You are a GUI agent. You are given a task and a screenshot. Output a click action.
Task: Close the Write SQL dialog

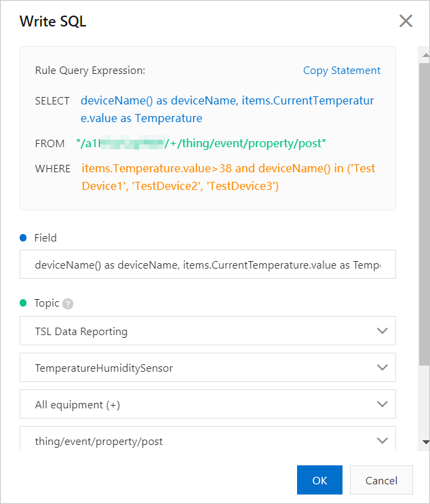[x=406, y=21]
